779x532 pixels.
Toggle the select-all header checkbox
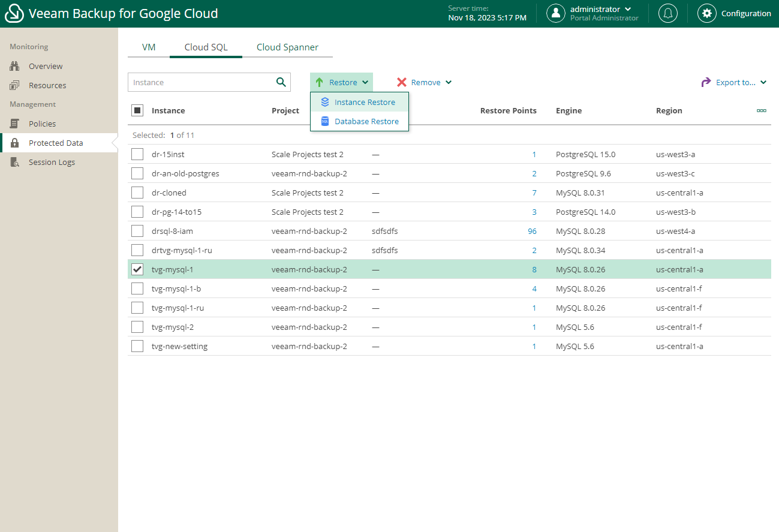click(137, 110)
